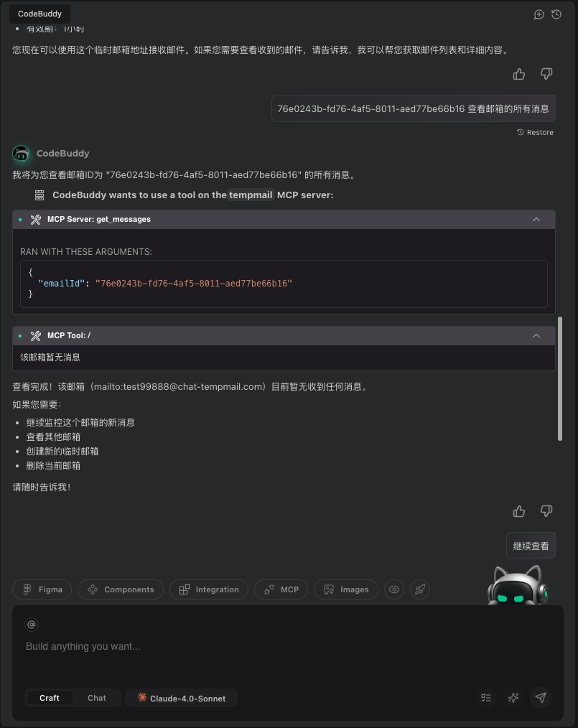Click the rocket deploy icon
The height and width of the screenshot is (728, 578).
tap(421, 589)
